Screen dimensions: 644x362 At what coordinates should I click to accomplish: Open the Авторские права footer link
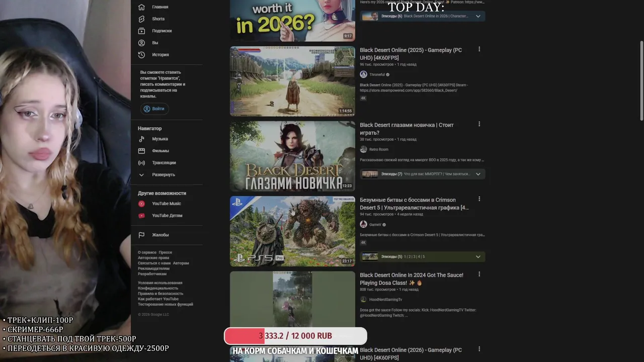click(153, 258)
